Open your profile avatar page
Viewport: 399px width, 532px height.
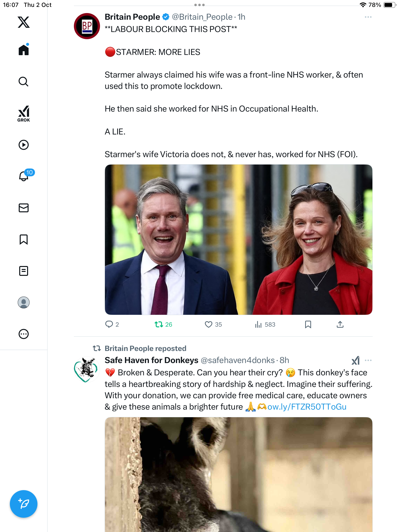pos(24,302)
